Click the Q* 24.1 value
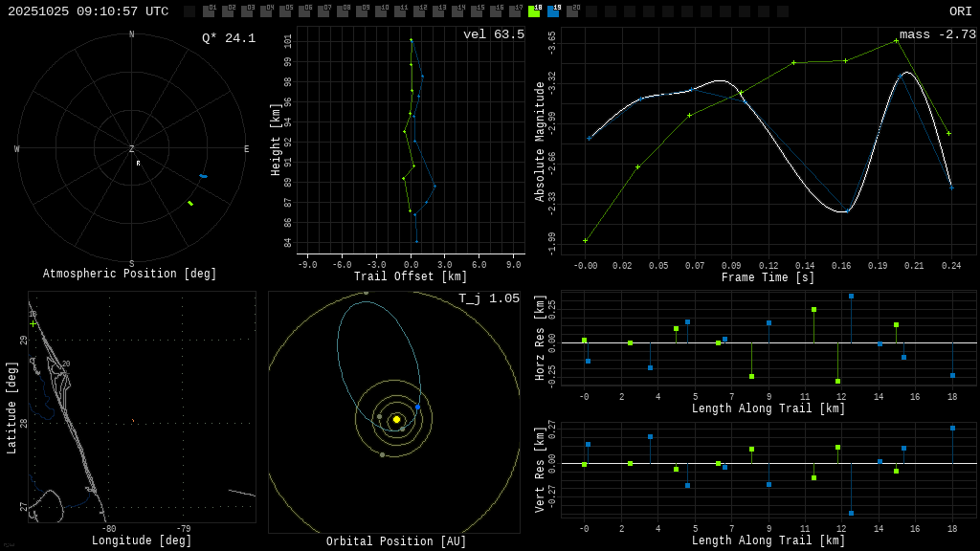This screenshot has width=980, height=551. coord(228,38)
